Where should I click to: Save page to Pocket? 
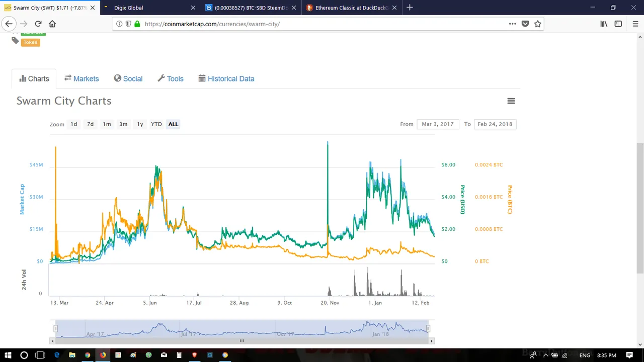coord(525,24)
